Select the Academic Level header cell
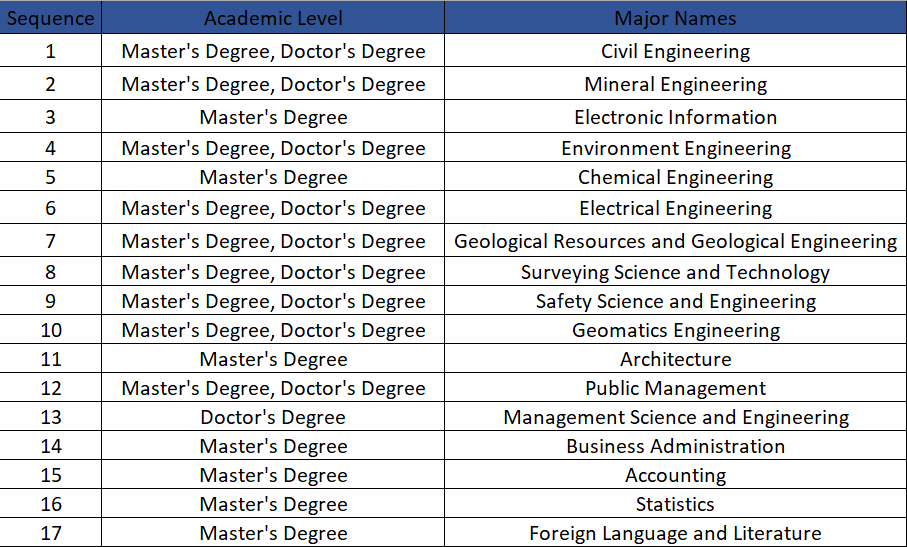This screenshot has height=547, width=907. coord(273,18)
